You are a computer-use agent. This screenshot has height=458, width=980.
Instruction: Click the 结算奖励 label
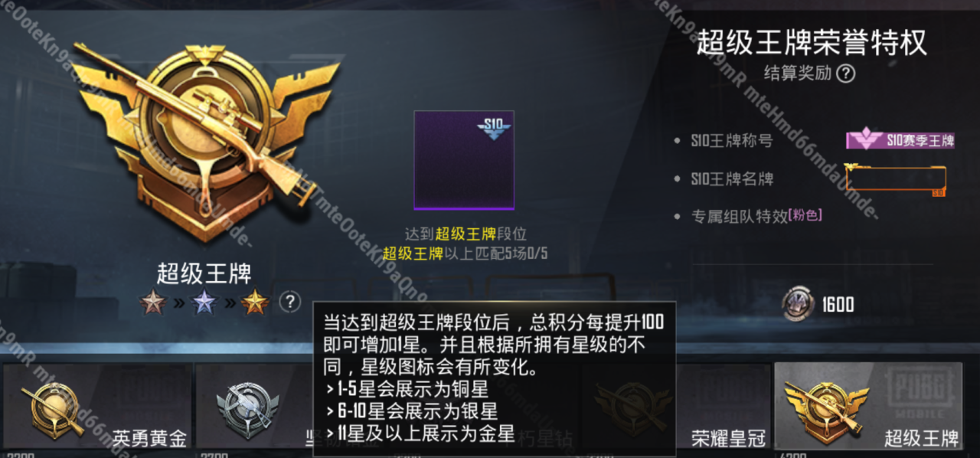(797, 74)
